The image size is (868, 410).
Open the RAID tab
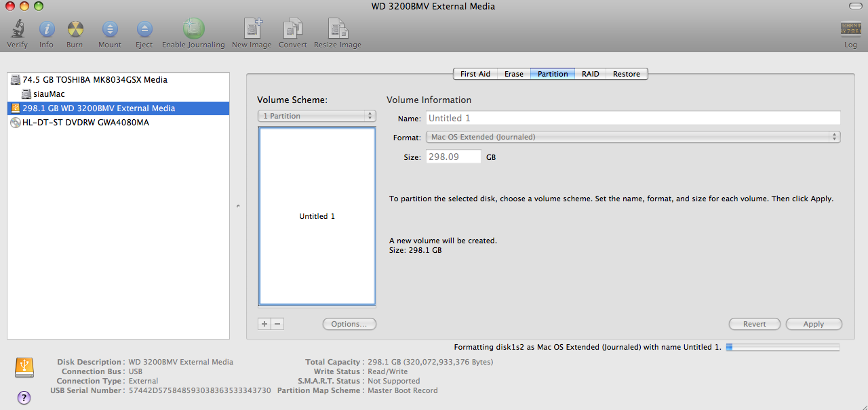pos(590,74)
